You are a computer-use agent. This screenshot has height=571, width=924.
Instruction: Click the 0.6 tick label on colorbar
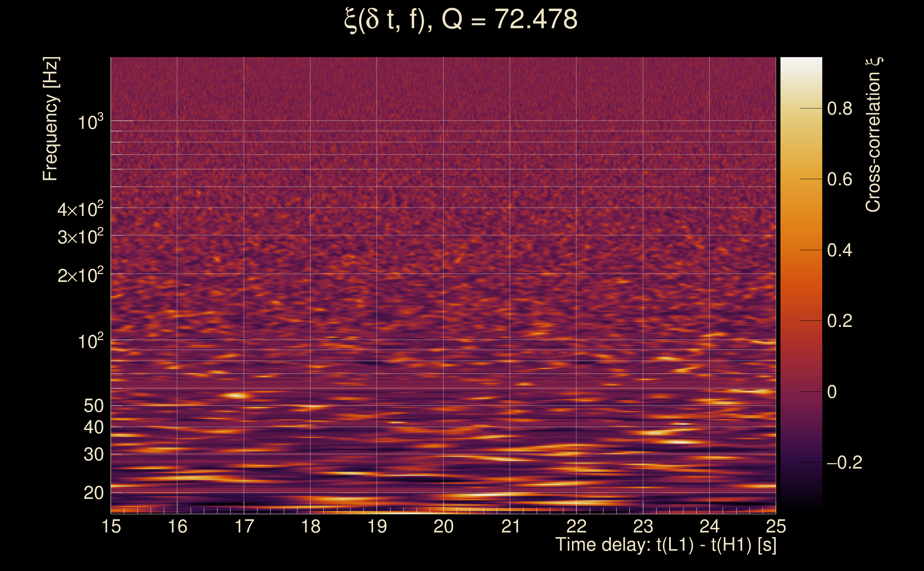click(839, 180)
